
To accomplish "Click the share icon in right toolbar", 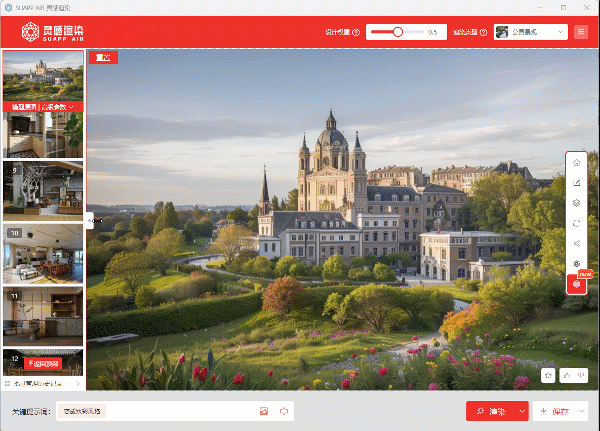I will (x=576, y=243).
